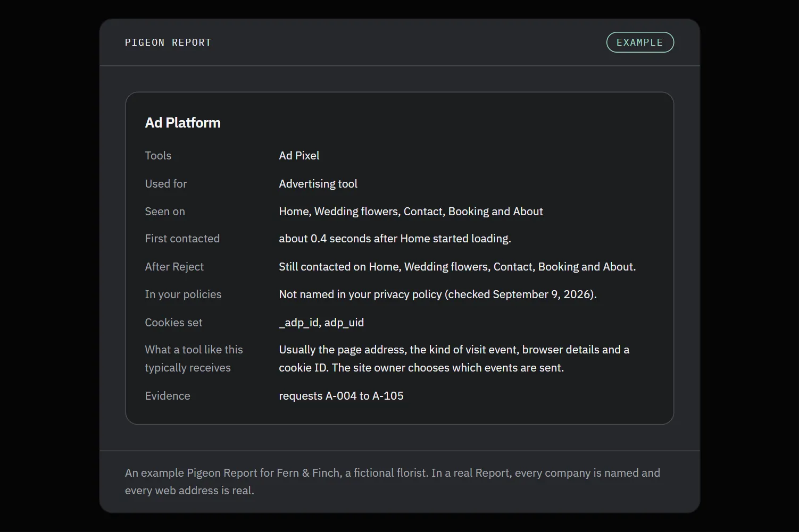Click the In your policies label
799x532 pixels.
pos(183,294)
